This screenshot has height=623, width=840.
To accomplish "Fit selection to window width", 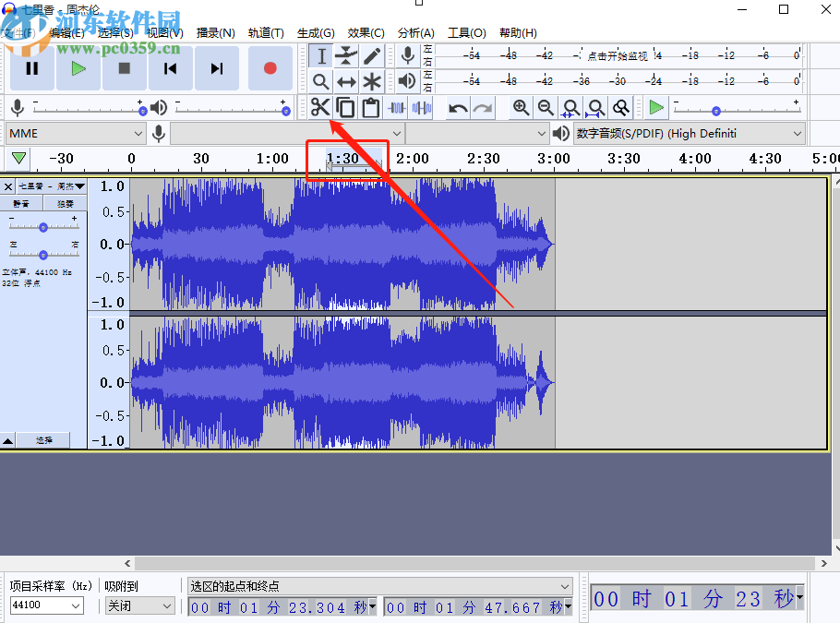I will [570, 108].
